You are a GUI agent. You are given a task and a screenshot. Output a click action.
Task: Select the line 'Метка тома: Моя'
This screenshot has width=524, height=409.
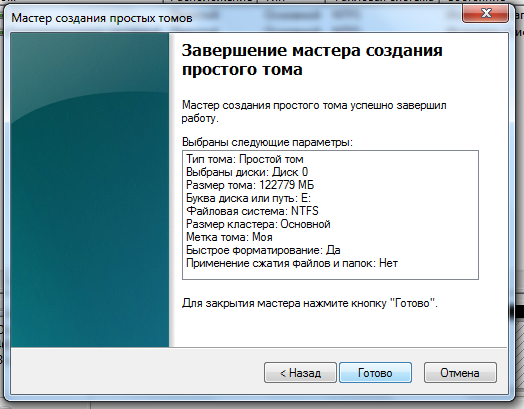click(x=229, y=237)
